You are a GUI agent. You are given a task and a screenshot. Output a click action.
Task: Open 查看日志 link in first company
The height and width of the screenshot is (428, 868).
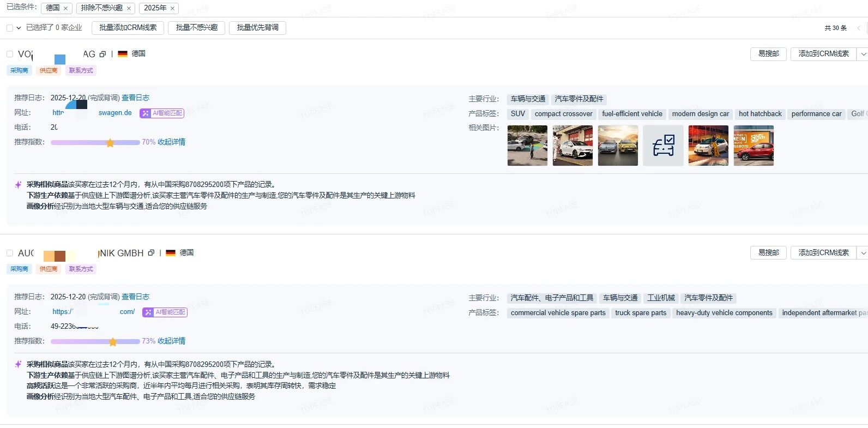(x=135, y=98)
